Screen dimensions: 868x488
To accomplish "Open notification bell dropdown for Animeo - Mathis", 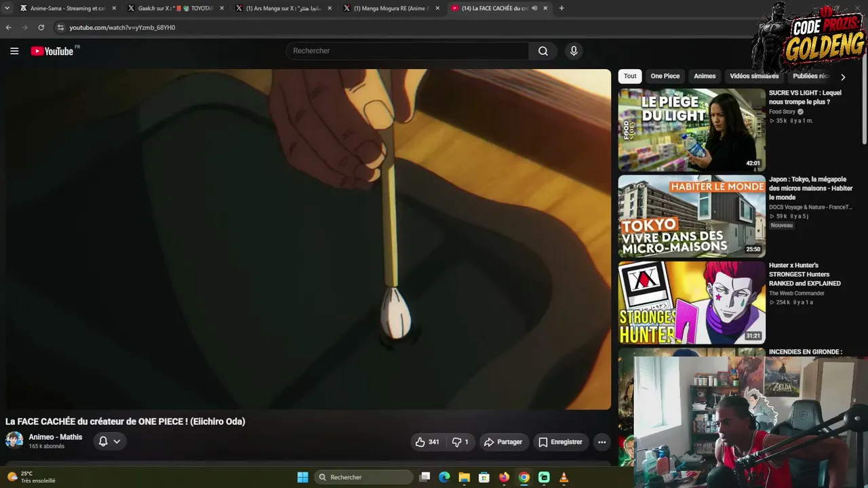I will [x=109, y=441].
